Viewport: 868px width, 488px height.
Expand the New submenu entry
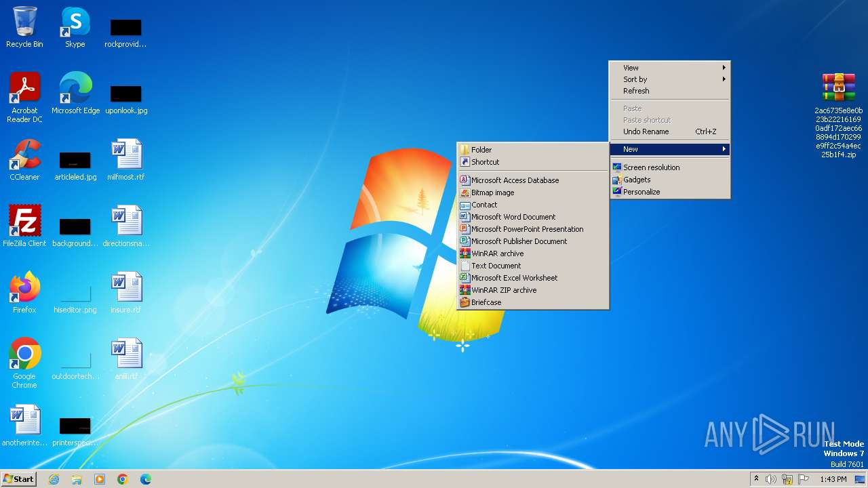tap(670, 149)
